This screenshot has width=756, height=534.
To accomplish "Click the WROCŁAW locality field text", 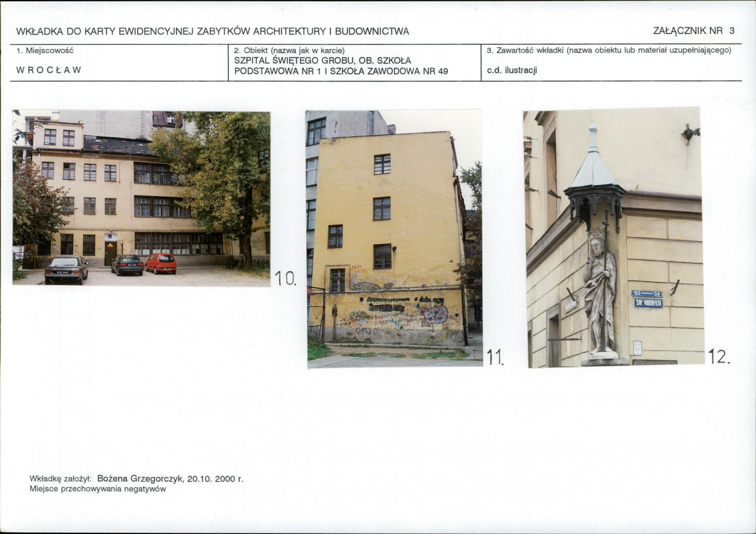I will click(49, 70).
